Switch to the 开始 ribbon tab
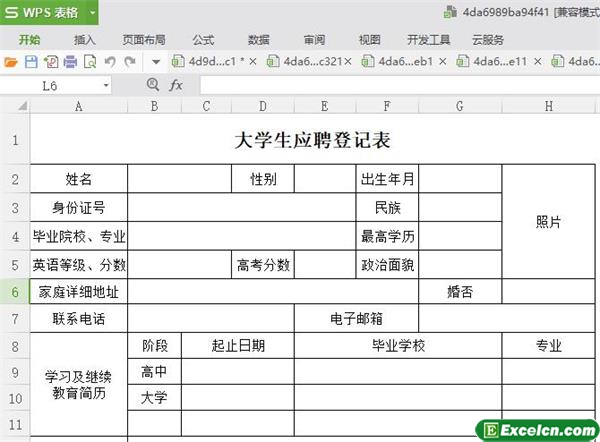Screen dimensions: 600x442 click(x=29, y=40)
